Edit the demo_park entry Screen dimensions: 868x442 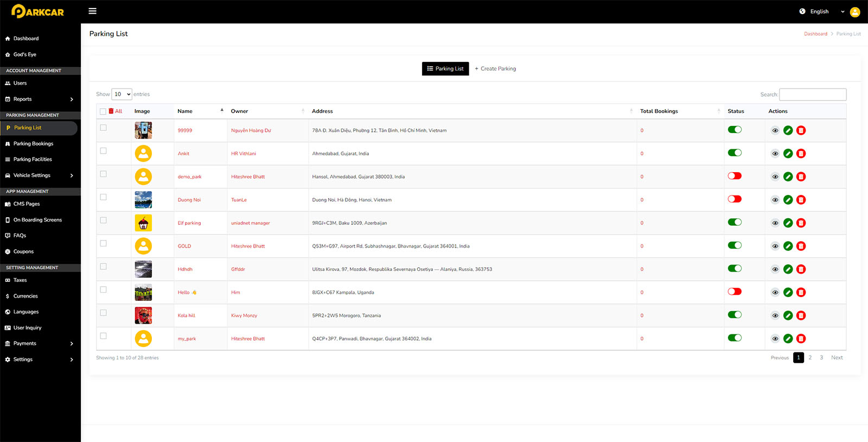788,176
